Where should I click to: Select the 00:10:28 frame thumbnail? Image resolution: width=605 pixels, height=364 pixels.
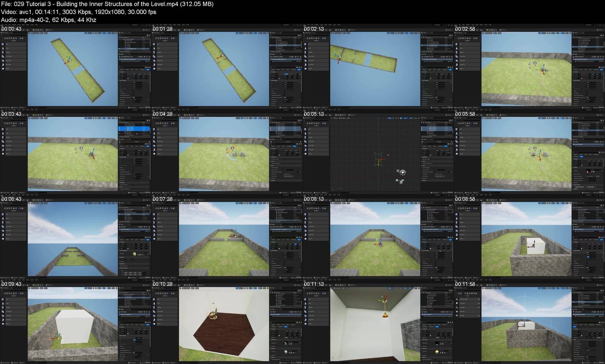click(227, 322)
